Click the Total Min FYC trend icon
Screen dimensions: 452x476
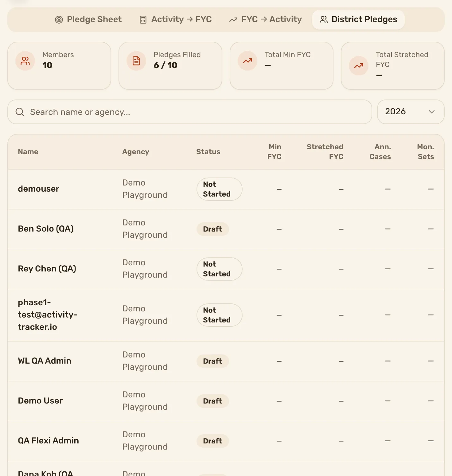tap(247, 61)
